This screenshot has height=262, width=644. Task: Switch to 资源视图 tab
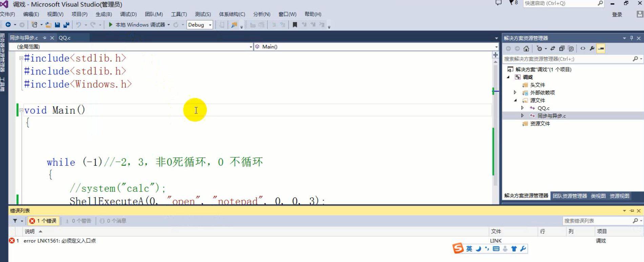[x=620, y=196]
